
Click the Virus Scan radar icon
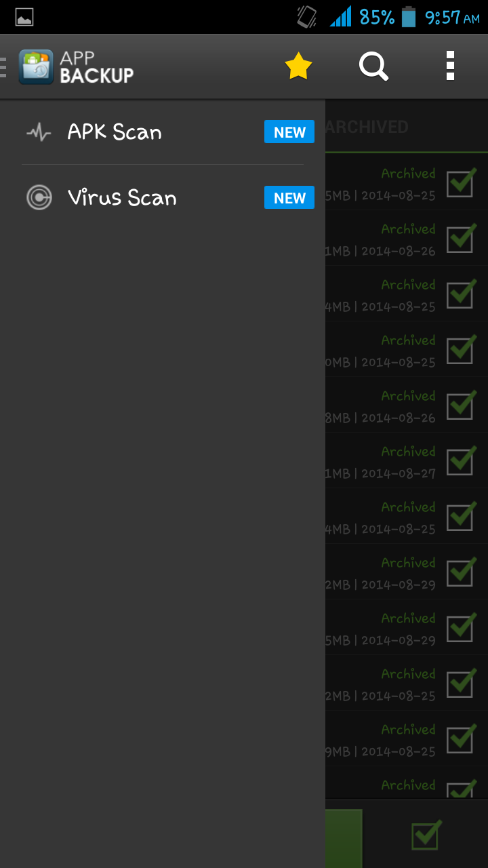[x=39, y=198]
